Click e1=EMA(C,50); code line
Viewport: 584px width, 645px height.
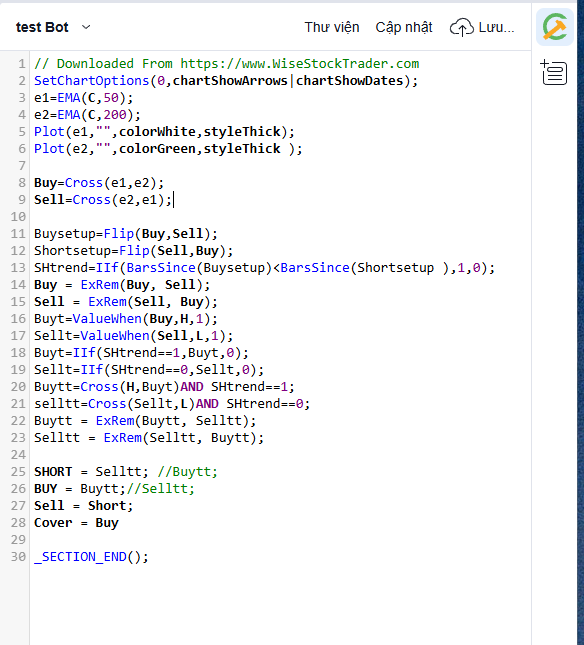83,98
